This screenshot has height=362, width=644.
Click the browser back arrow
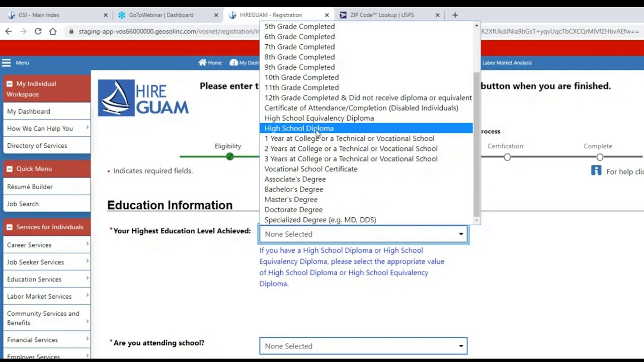pyautogui.click(x=9, y=31)
